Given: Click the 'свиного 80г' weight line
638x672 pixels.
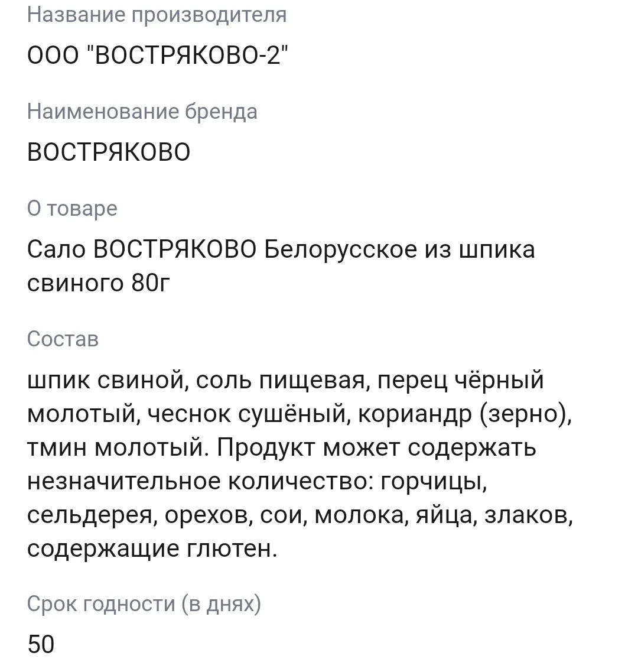Looking at the screenshot, I should [x=99, y=283].
